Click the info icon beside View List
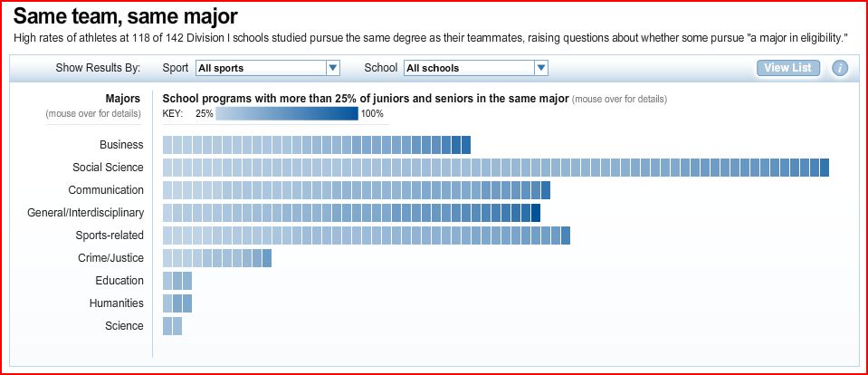The image size is (868, 375). click(840, 68)
